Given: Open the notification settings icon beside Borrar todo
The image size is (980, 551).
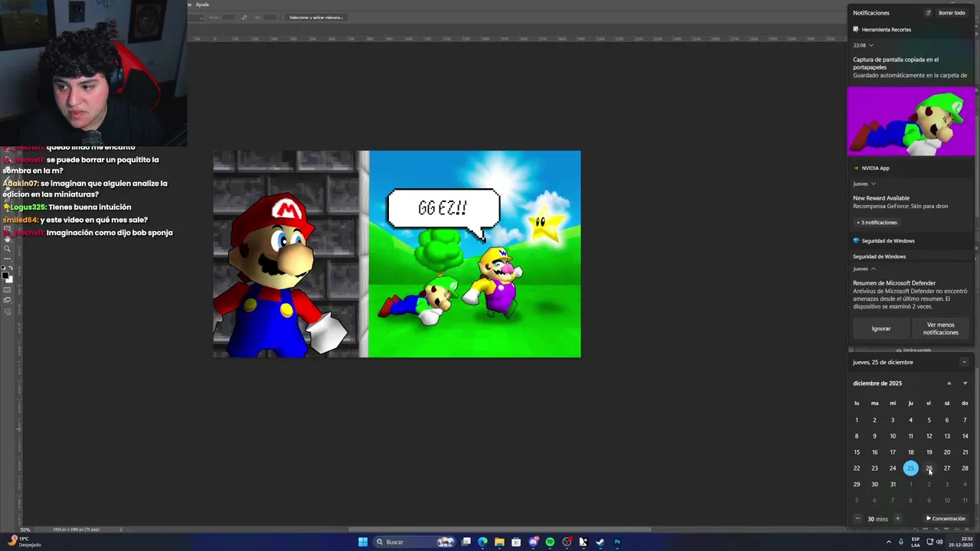Looking at the screenshot, I should (928, 13).
